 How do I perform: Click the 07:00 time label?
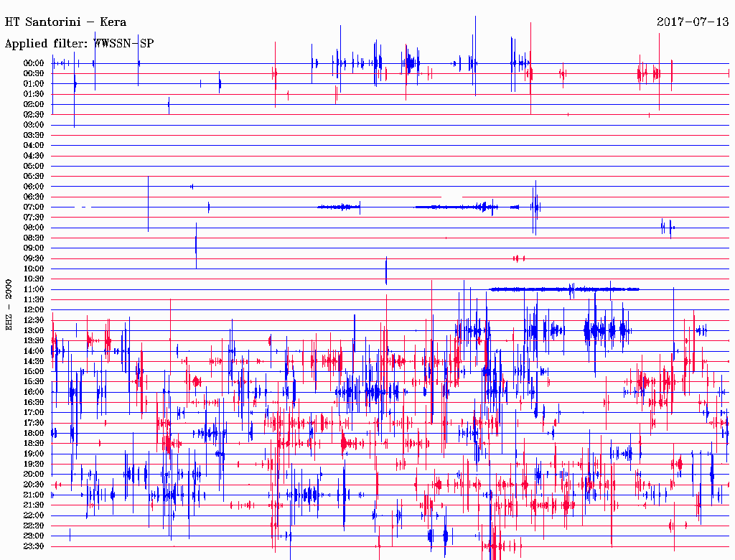tap(33, 207)
